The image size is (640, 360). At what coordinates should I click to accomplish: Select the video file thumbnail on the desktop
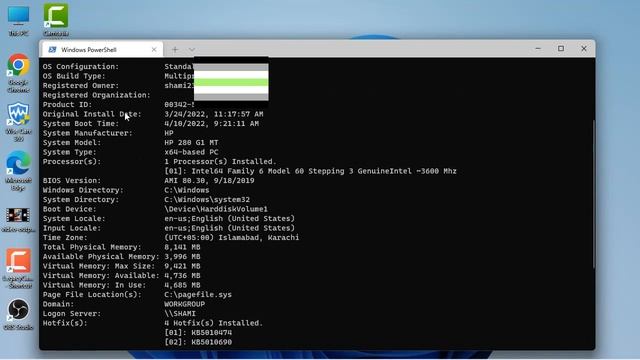[x=18, y=220]
